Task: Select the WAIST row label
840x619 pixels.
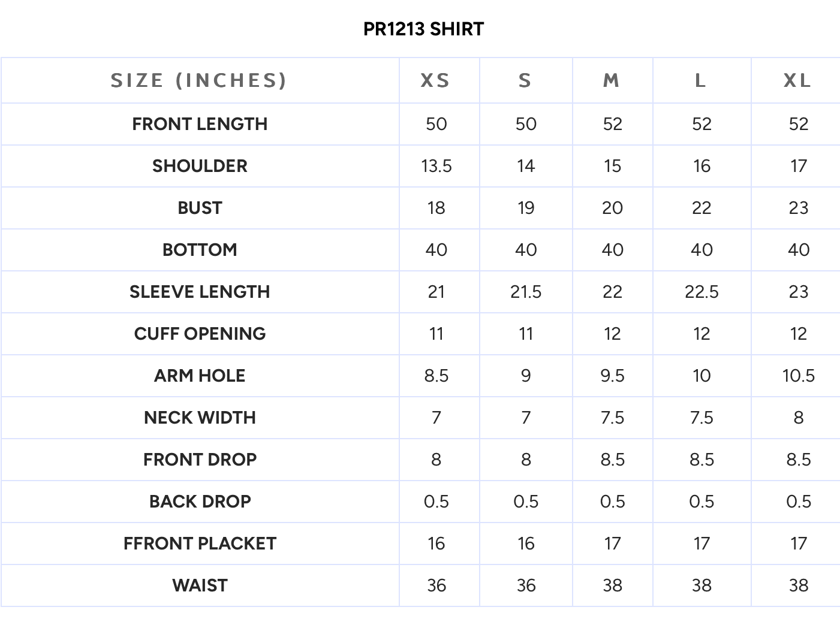Action: [x=200, y=585]
